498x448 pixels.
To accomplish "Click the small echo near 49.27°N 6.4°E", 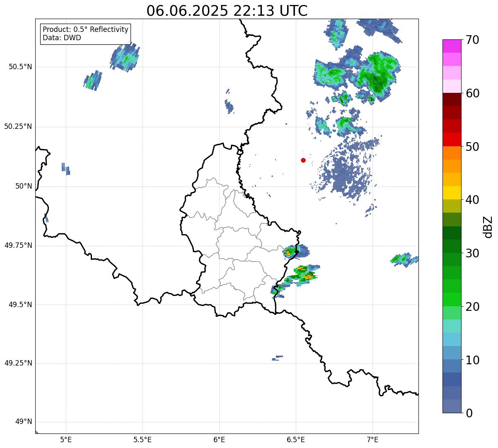I will tap(277, 358).
